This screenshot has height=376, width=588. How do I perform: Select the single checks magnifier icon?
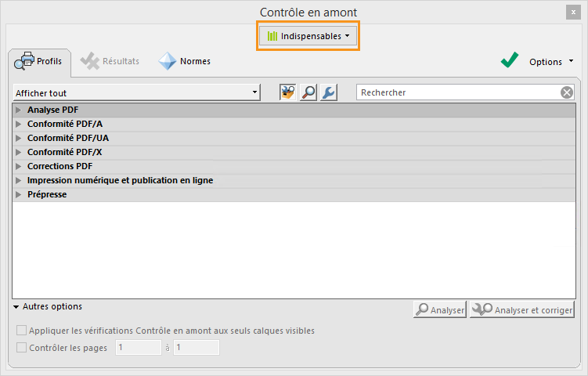pyautogui.click(x=308, y=92)
